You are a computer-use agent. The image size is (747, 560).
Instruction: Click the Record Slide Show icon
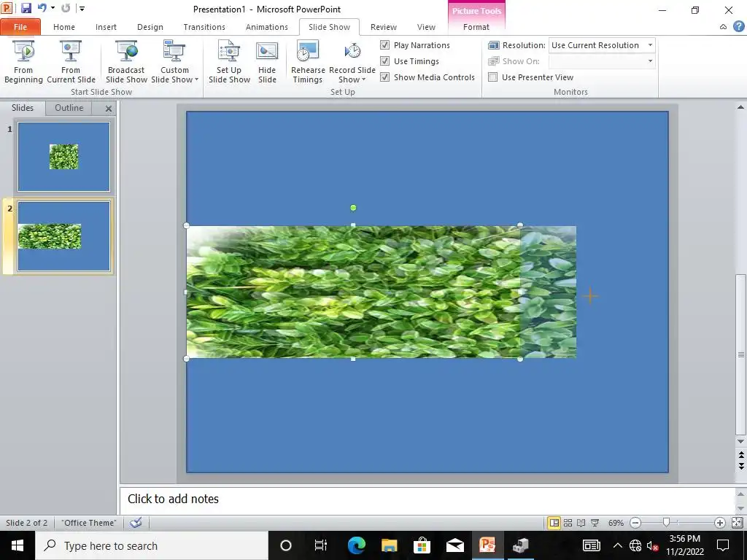pos(352,52)
